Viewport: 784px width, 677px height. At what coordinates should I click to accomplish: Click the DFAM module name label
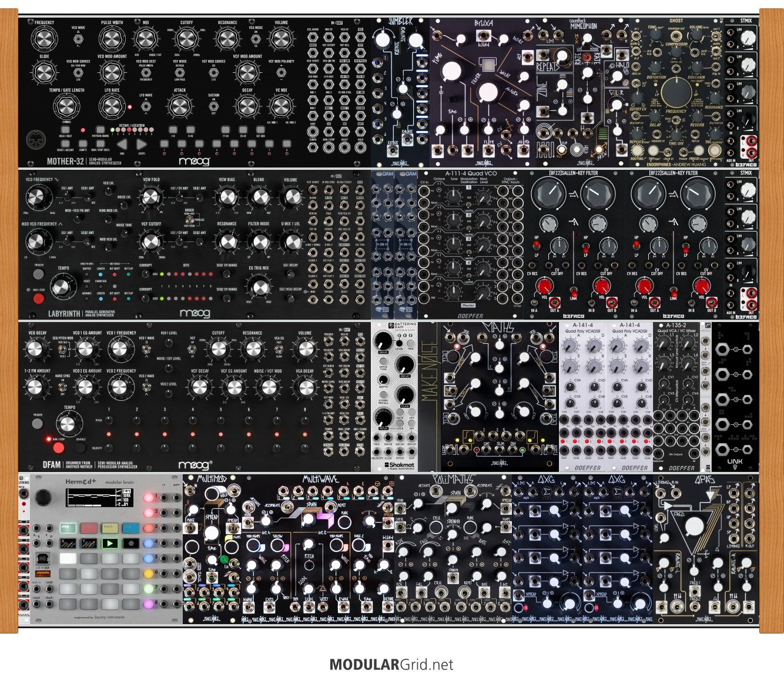point(52,464)
